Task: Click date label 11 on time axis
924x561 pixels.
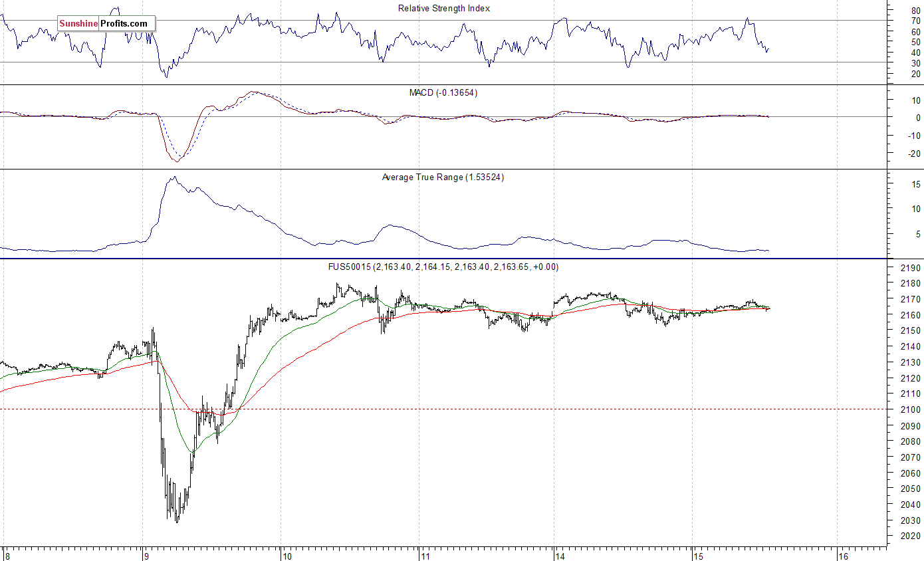Action: click(x=424, y=556)
